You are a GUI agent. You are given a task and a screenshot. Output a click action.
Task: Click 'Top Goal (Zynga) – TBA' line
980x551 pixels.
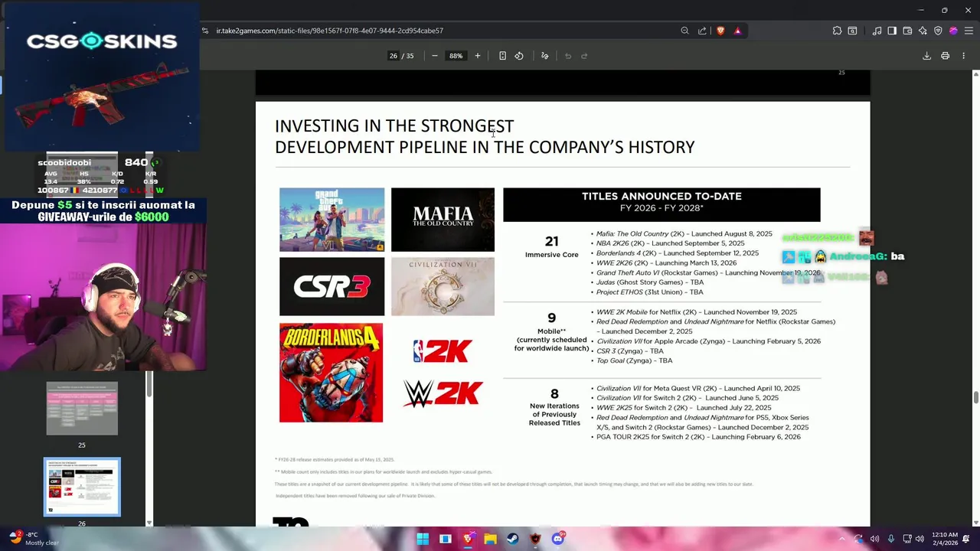coord(635,361)
